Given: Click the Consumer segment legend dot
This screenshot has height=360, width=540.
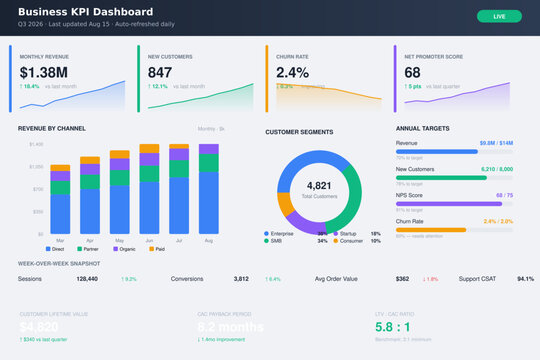Looking at the screenshot, I should [x=336, y=241].
